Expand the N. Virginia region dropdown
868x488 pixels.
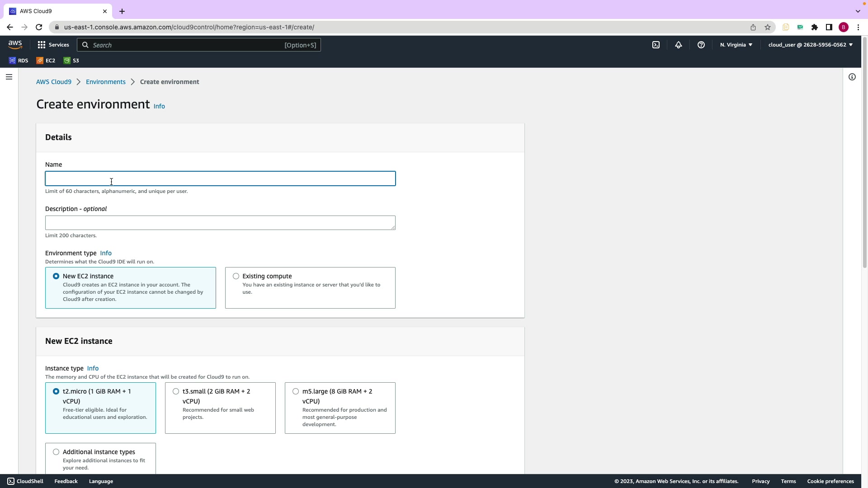click(x=736, y=45)
